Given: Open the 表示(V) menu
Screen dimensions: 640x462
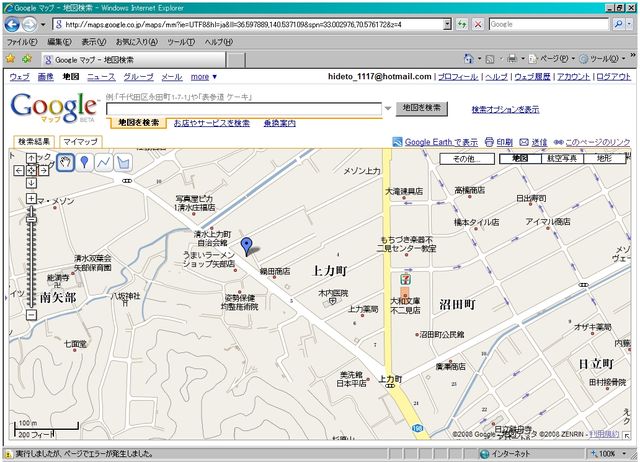Looking at the screenshot, I should [93, 42].
